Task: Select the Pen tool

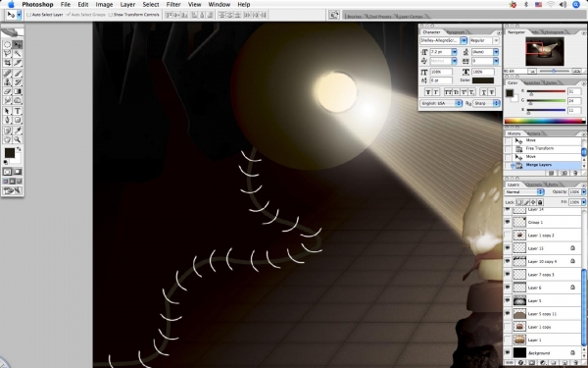Action: coord(7,120)
